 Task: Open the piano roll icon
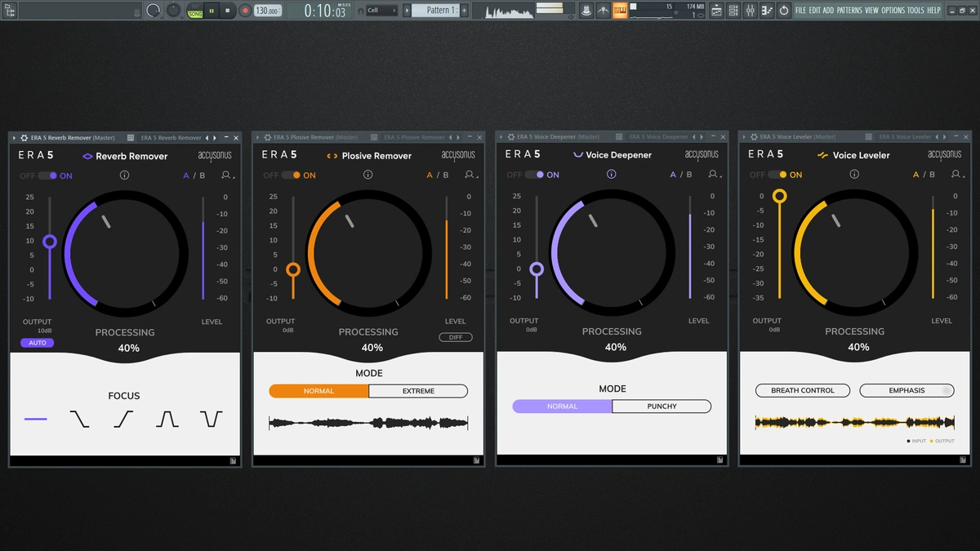pos(767,11)
